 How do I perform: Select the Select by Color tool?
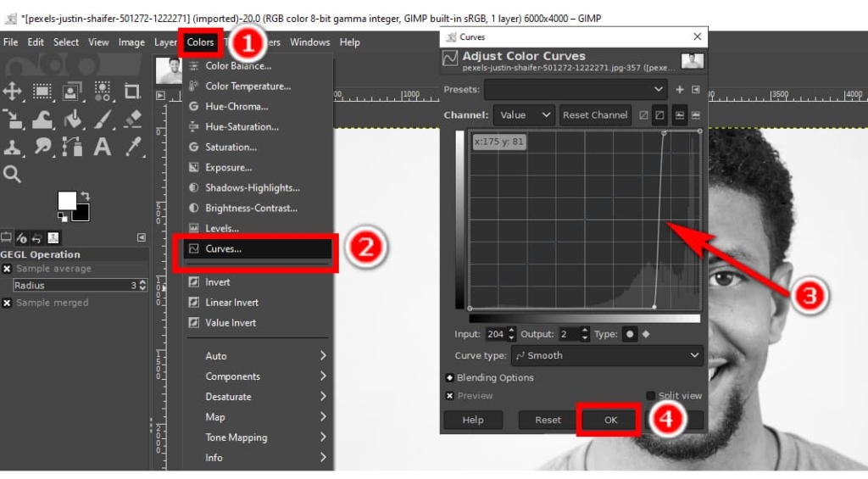pyautogui.click(x=102, y=91)
